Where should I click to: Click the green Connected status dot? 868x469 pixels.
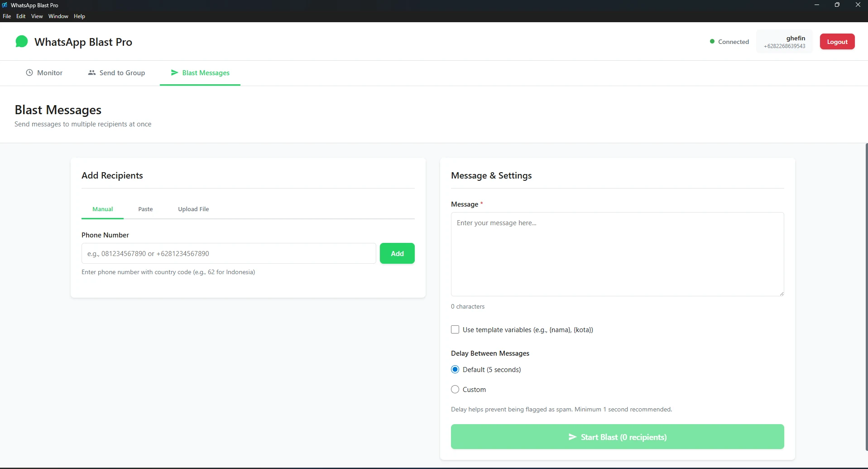pyautogui.click(x=712, y=42)
